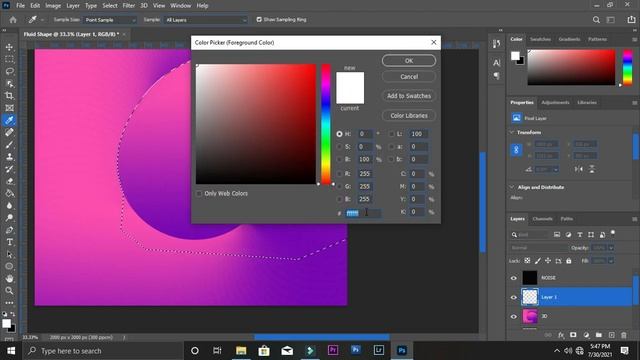Image resolution: width=640 pixels, height=360 pixels.
Task: Click the hex color input field
Action: pyautogui.click(x=363, y=213)
